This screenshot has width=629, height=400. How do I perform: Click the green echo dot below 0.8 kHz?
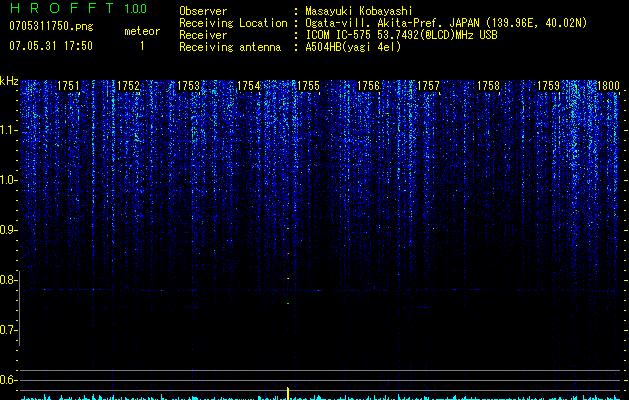click(x=288, y=303)
